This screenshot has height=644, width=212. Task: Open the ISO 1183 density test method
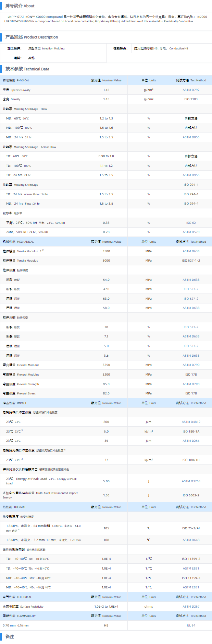tap(191, 99)
